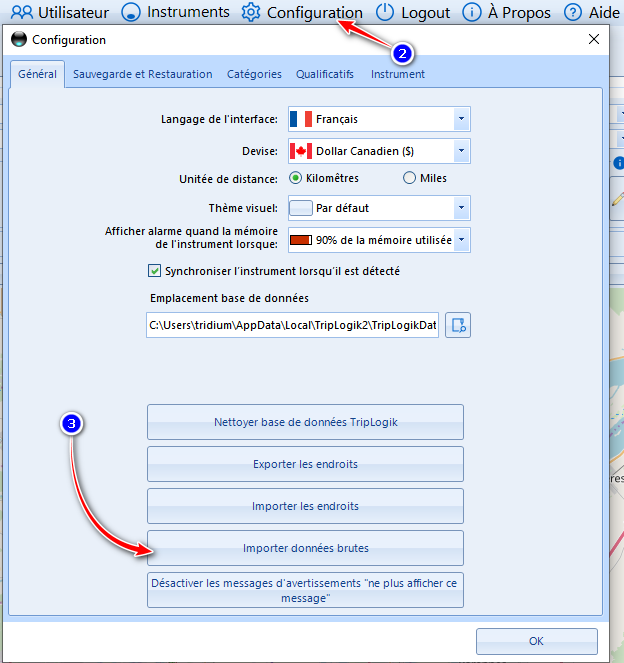Screen dimensions: 624x663
Task: Open the Instruments menu
Action: [x=175, y=12]
